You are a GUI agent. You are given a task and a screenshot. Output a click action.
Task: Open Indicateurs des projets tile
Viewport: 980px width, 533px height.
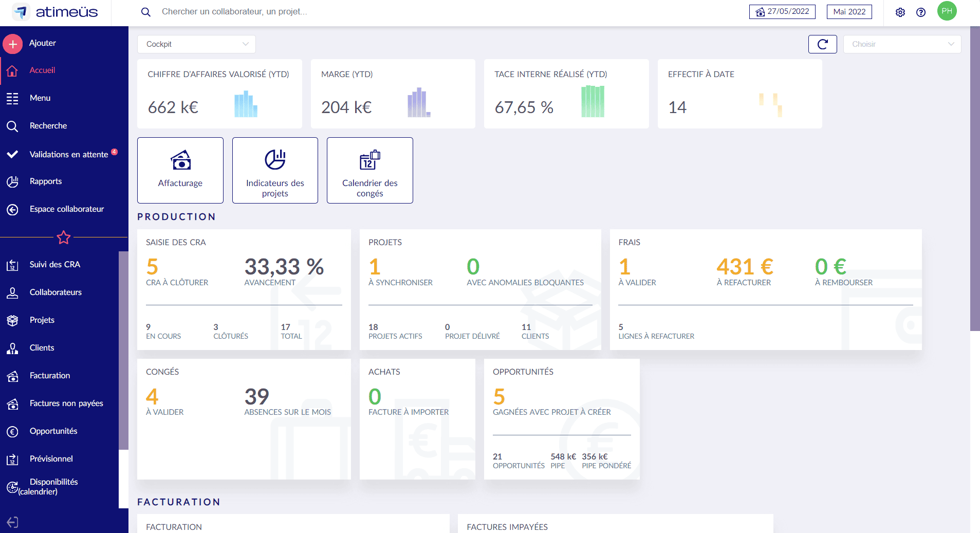click(275, 170)
